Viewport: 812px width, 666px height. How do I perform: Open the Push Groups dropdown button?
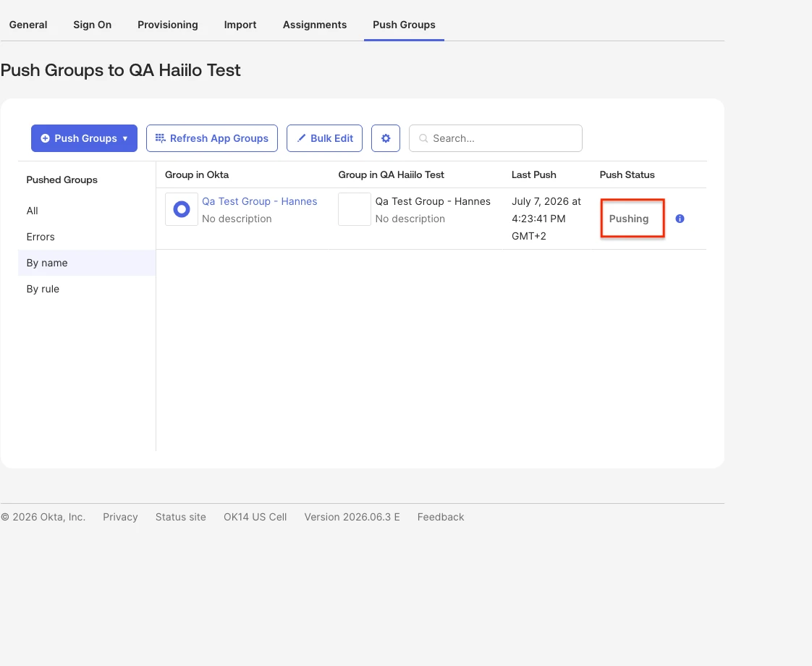click(x=84, y=138)
